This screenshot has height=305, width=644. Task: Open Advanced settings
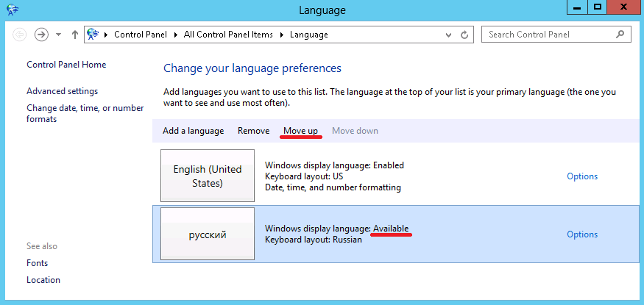(x=62, y=91)
